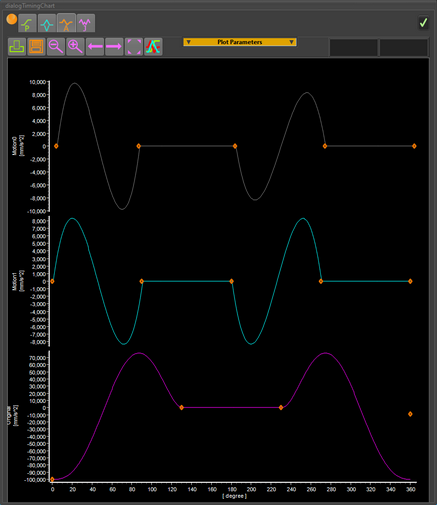Click the second empty readout field
Screen dimensions: 437x505
(404, 48)
